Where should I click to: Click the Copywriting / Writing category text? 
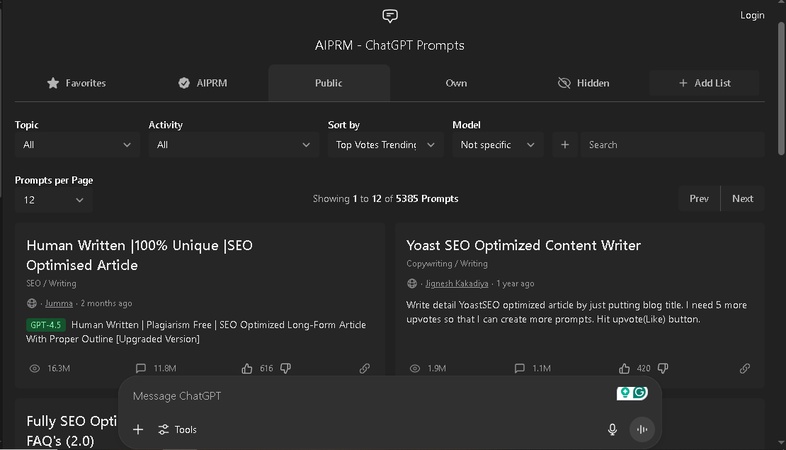447,264
